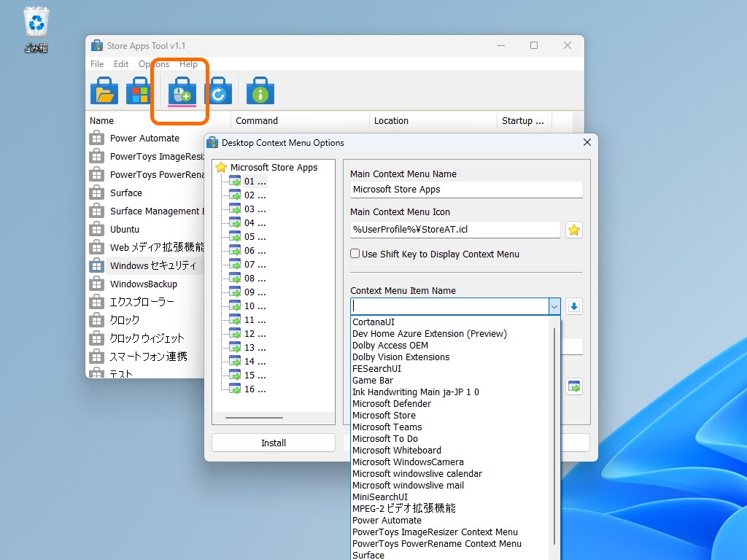Click the yellow star icon picker button
This screenshot has height=560, width=747.
(x=574, y=230)
